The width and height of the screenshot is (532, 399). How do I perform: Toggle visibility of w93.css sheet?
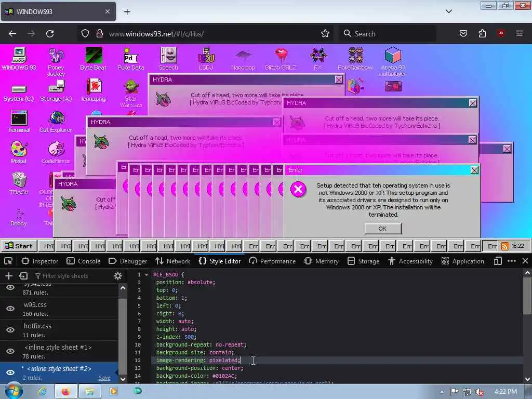(x=10, y=309)
